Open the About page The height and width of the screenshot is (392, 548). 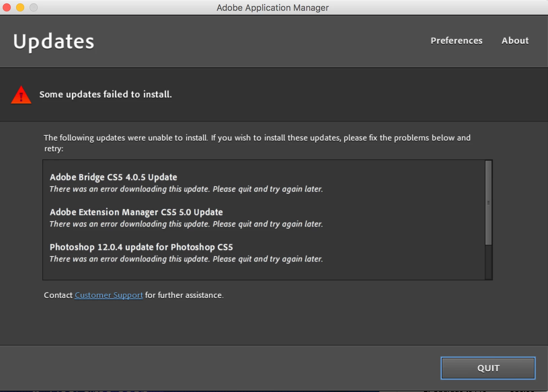[515, 41]
